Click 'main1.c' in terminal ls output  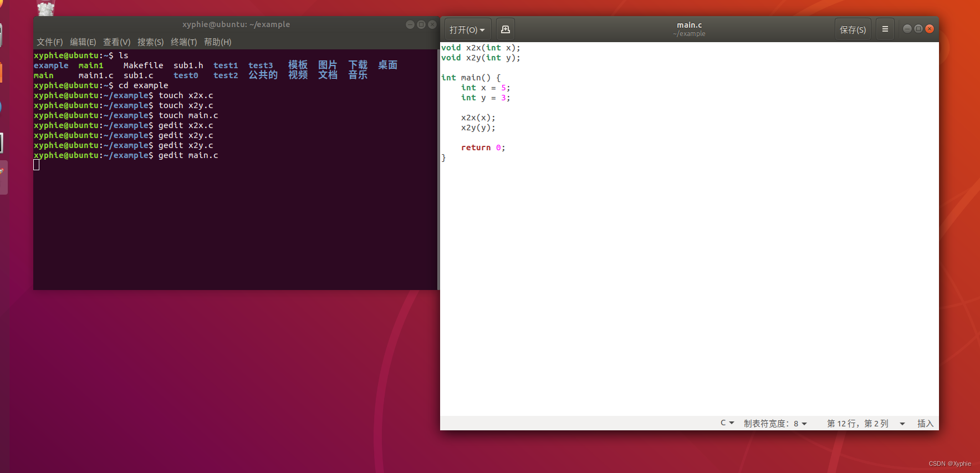(96, 75)
